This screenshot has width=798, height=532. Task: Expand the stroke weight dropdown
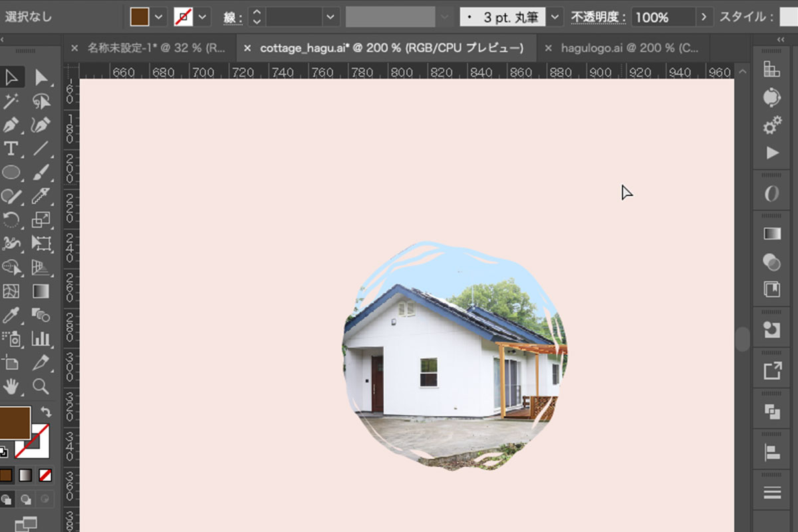pos(331,17)
